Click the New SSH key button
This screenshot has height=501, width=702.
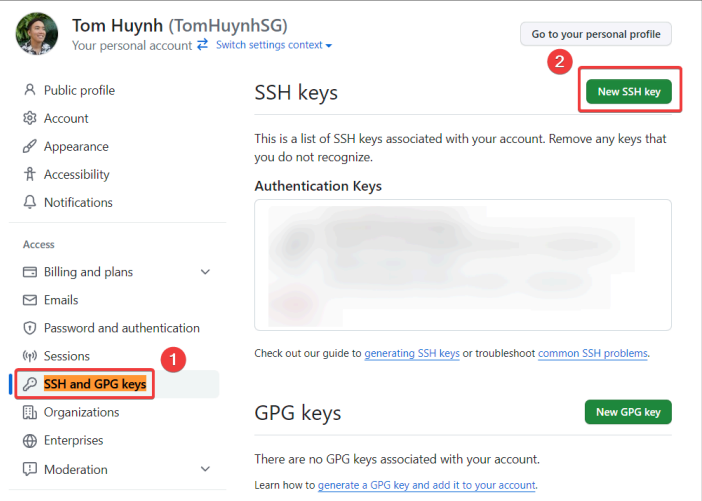[x=629, y=91]
